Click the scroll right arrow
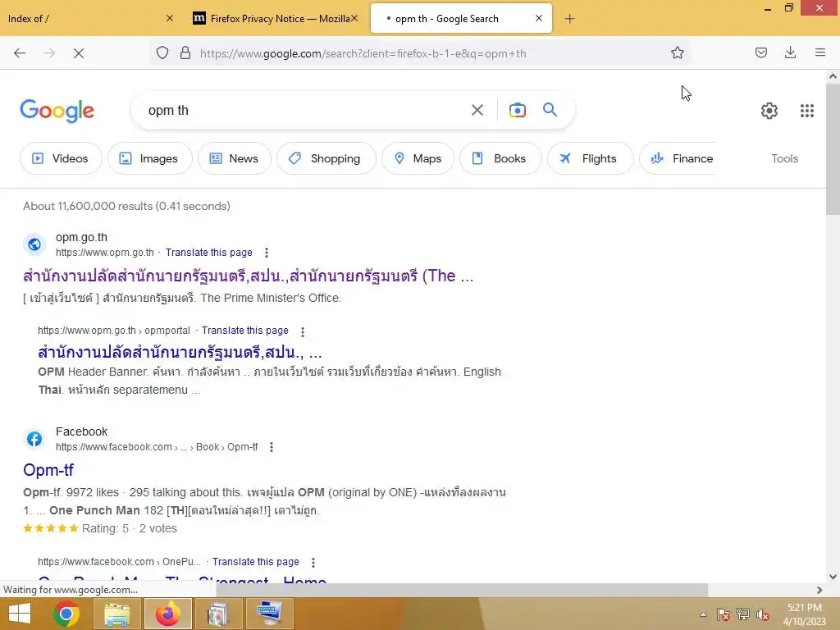The image size is (840, 630). pyautogui.click(x=819, y=590)
